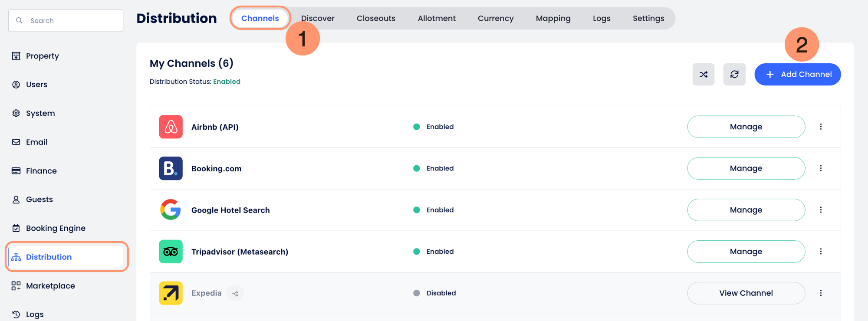Click the Airbnb logo icon
The width and height of the screenshot is (868, 321).
click(171, 127)
